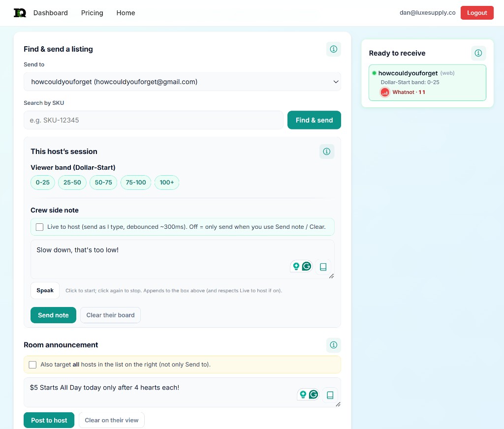Open the Dashboard nav item

point(50,13)
